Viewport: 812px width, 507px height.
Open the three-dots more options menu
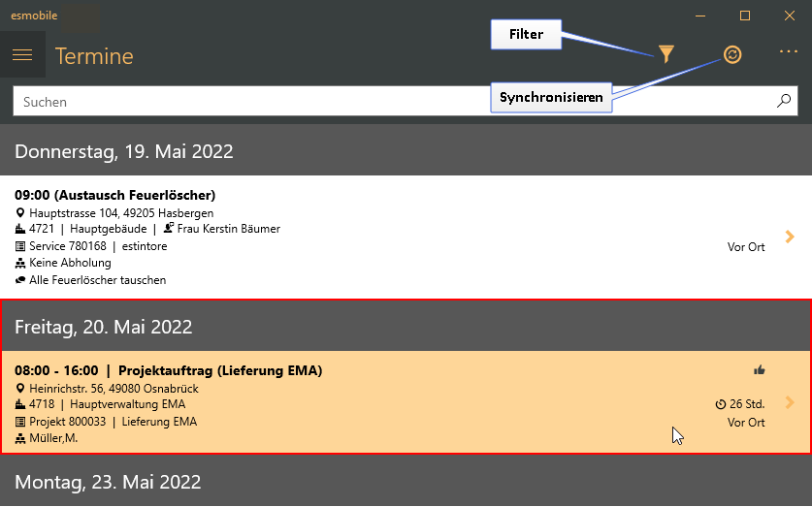tap(788, 51)
